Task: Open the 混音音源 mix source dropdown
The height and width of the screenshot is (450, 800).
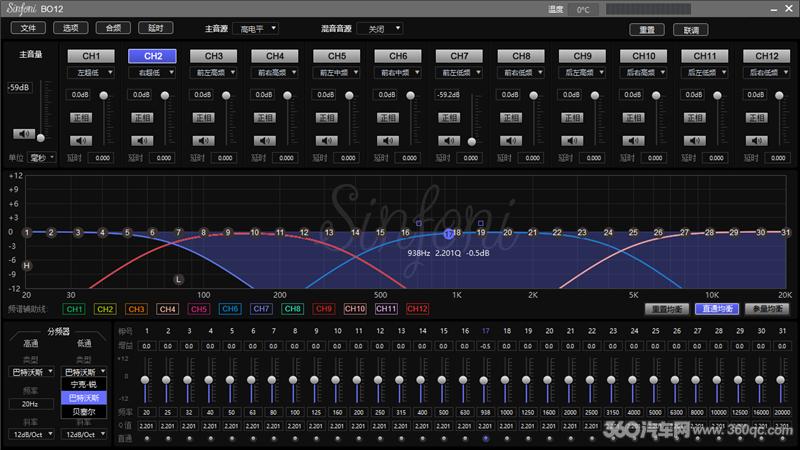Action: 380,29
